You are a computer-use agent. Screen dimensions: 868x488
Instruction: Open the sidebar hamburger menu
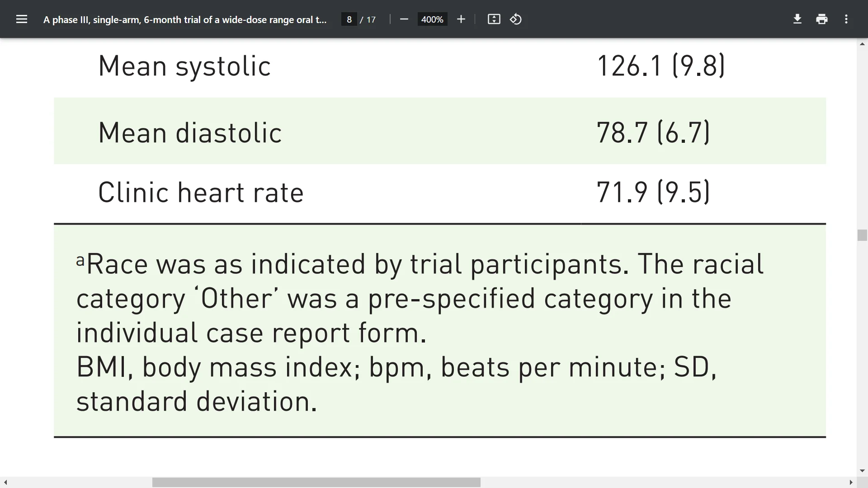pyautogui.click(x=22, y=19)
